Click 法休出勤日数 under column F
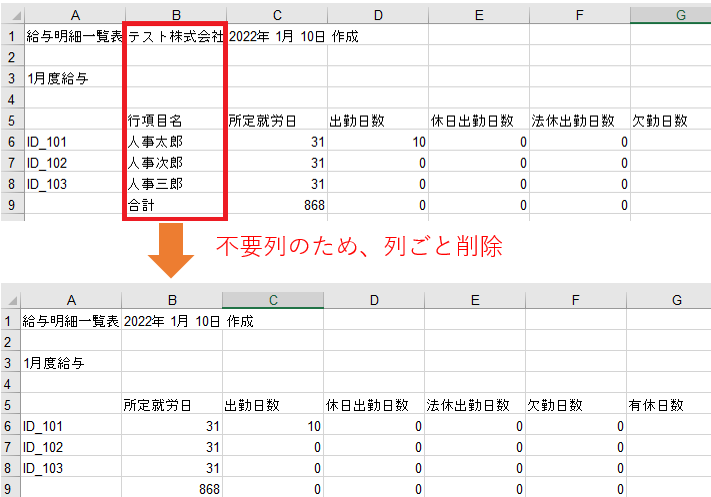 click(x=580, y=121)
